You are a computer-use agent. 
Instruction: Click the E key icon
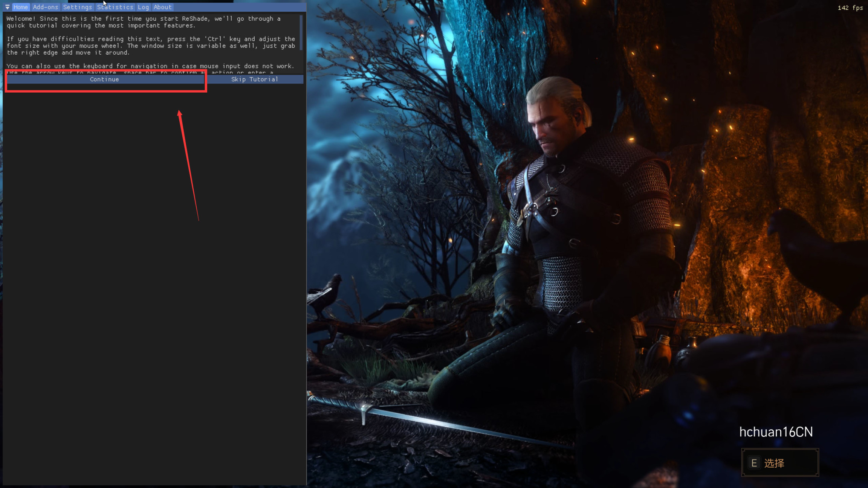click(754, 463)
